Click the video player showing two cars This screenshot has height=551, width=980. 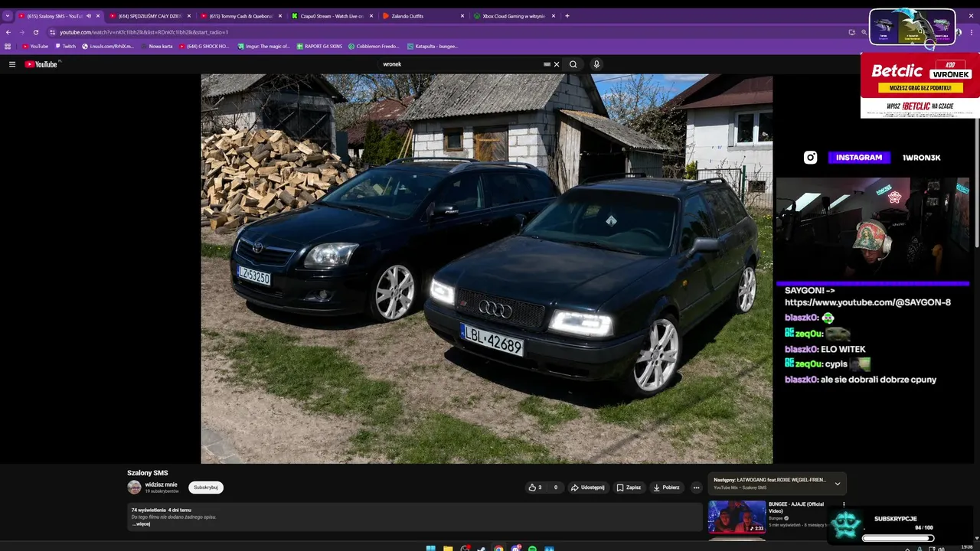486,269
